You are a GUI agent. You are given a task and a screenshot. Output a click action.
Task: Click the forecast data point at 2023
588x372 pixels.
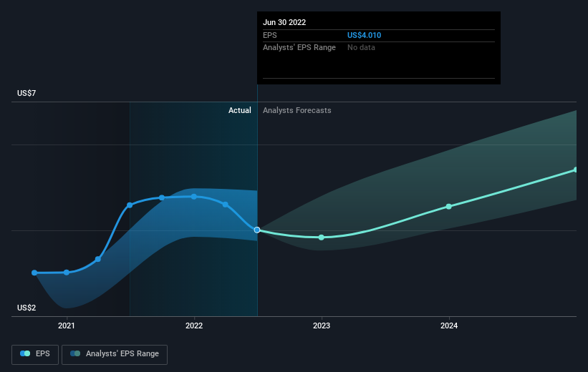322,238
